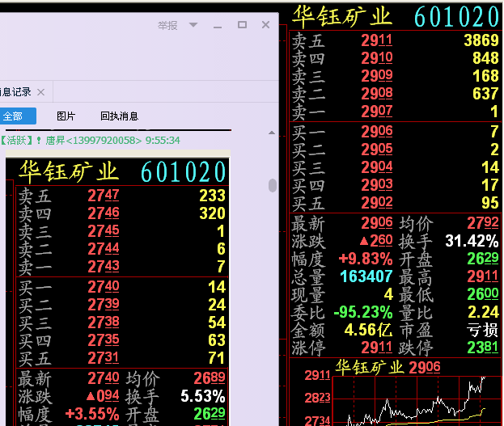
Task: Select 卖四 price 2910 in trading window
Action: [377, 58]
